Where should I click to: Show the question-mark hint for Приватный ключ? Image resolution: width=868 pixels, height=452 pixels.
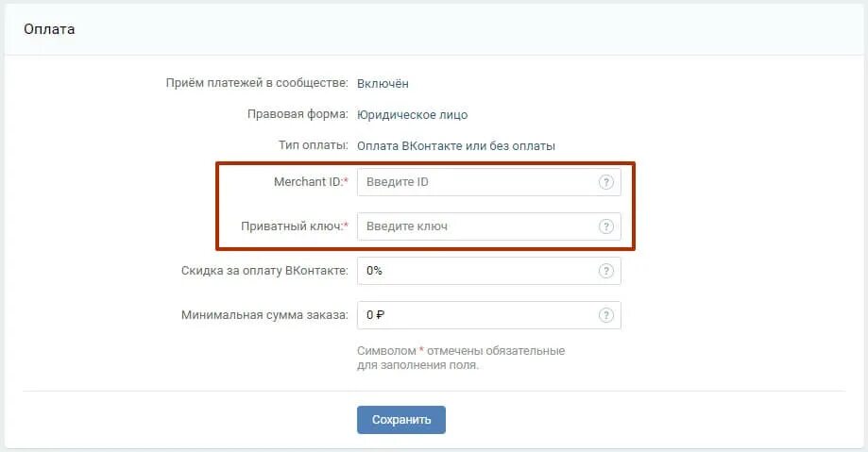coord(606,226)
